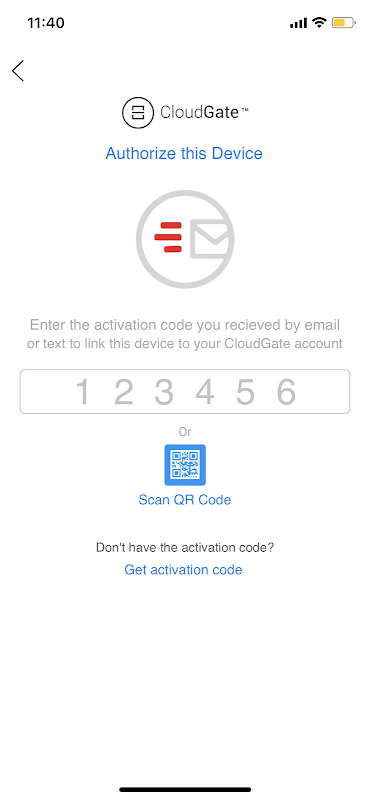Tap the red speed lines beside envelope
370x800 pixels.
(x=168, y=237)
